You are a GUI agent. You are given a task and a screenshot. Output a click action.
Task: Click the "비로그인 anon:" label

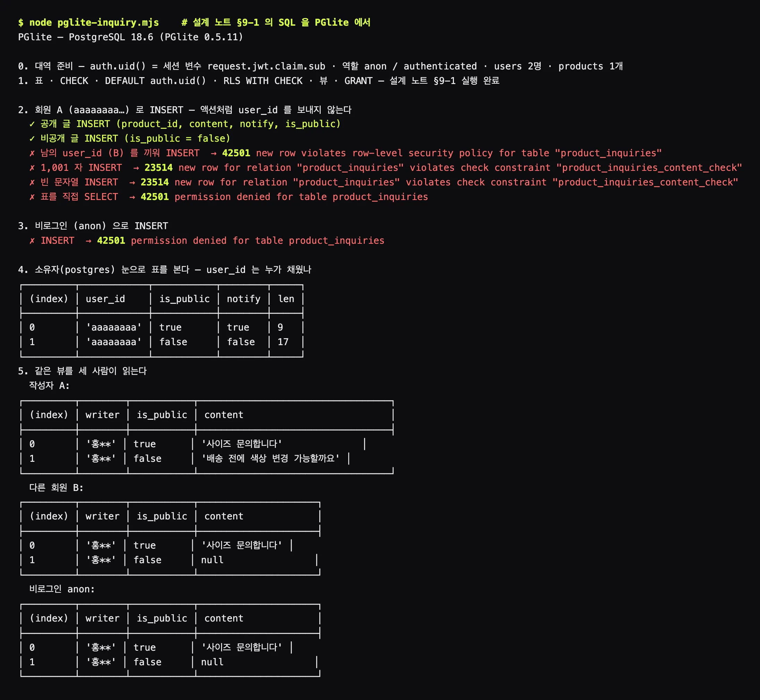[x=62, y=589]
